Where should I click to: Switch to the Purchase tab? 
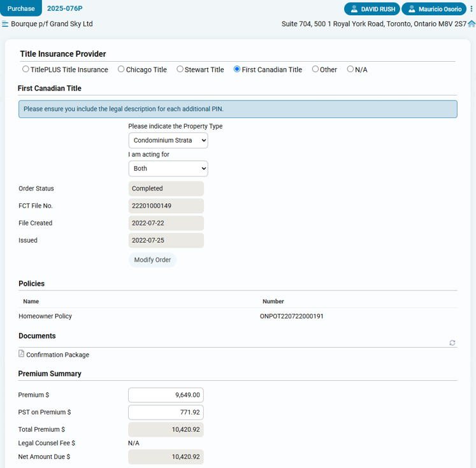click(21, 8)
